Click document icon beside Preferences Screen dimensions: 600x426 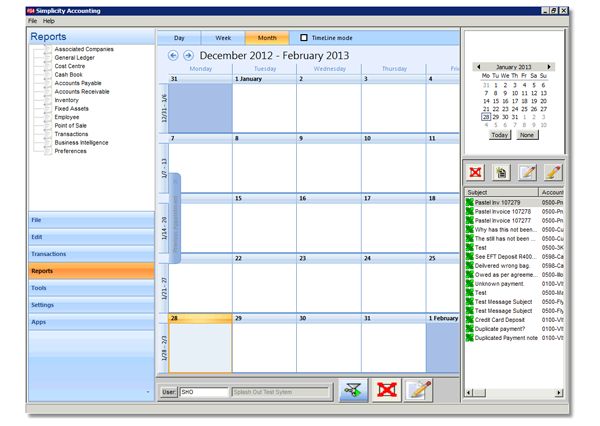tap(47, 151)
